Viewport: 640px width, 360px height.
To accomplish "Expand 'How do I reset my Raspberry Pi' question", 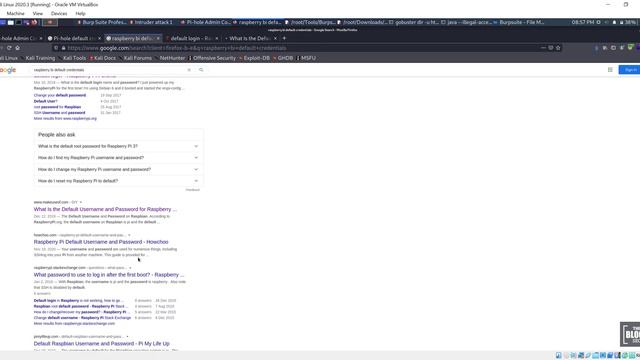I will tap(118, 181).
